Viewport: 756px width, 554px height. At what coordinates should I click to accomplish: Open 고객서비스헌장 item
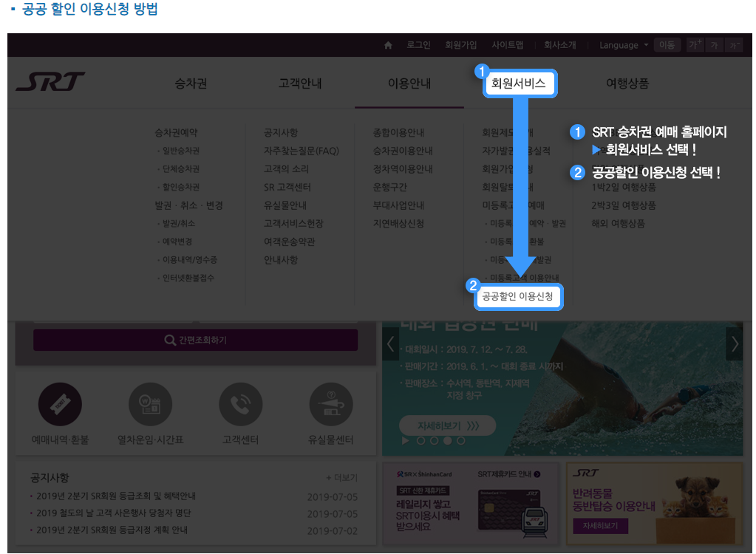pyautogui.click(x=293, y=224)
